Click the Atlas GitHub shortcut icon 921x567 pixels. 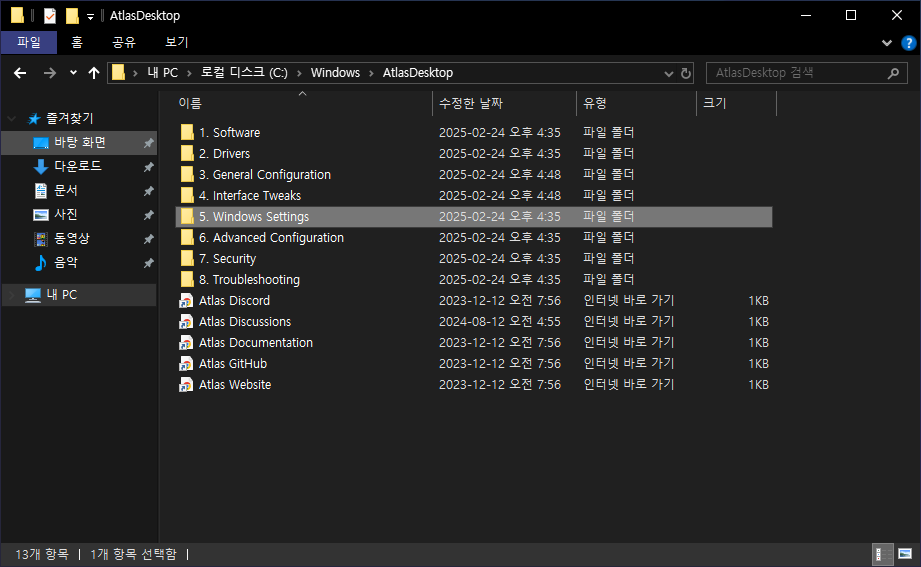point(186,364)
